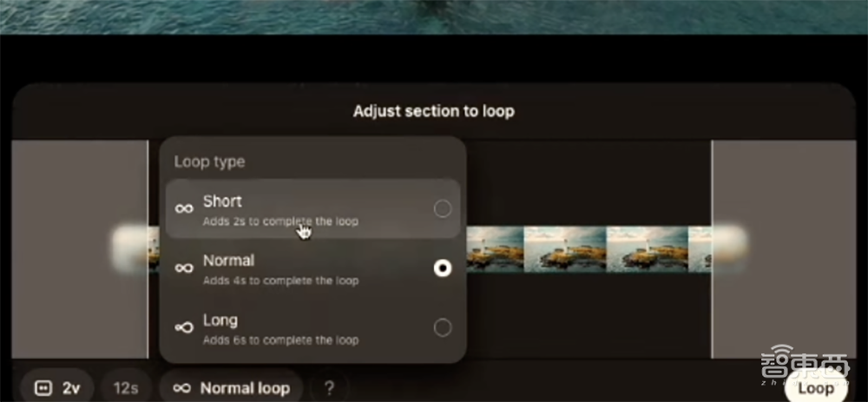Select the Short loop radio button
This screenshot has height=402, width=868.
coord(443,208)
